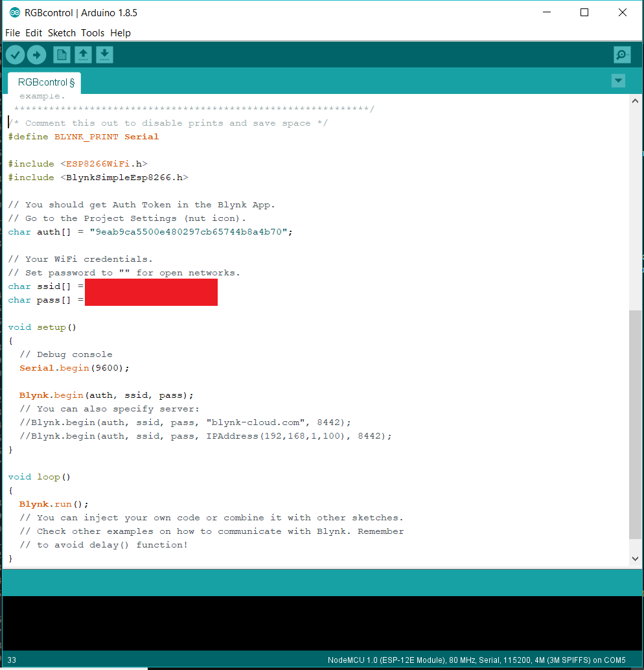This screenshot has width=644, height=670.
Task: Click the line number 33 in status bar
Action: [x=12, y=660]
